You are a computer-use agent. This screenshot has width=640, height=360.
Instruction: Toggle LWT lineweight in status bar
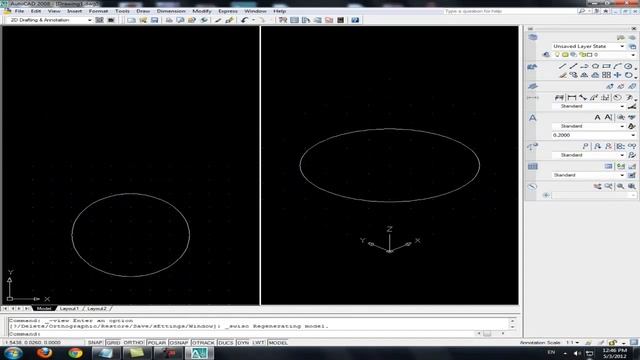coord(258,342)
